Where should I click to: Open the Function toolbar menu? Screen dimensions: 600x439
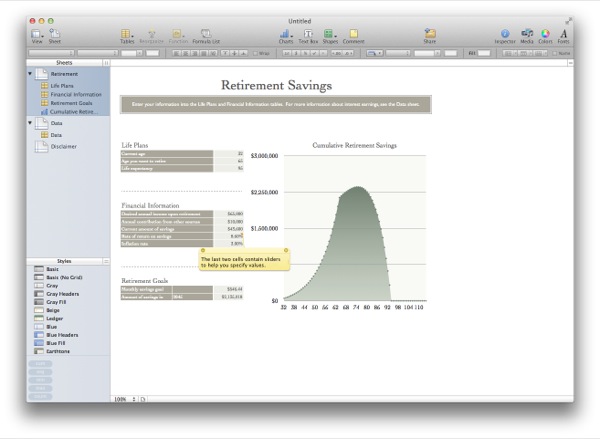[x=178, y=36]
